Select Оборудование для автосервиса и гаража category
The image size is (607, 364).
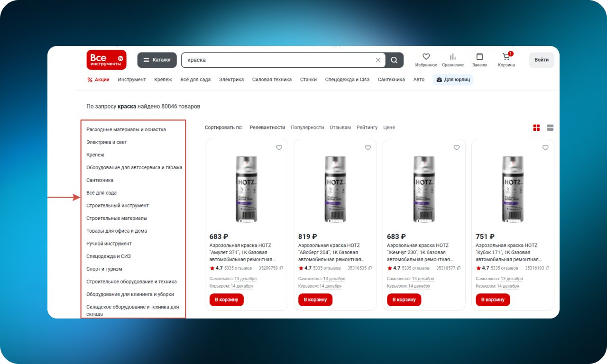pos(134,168)
